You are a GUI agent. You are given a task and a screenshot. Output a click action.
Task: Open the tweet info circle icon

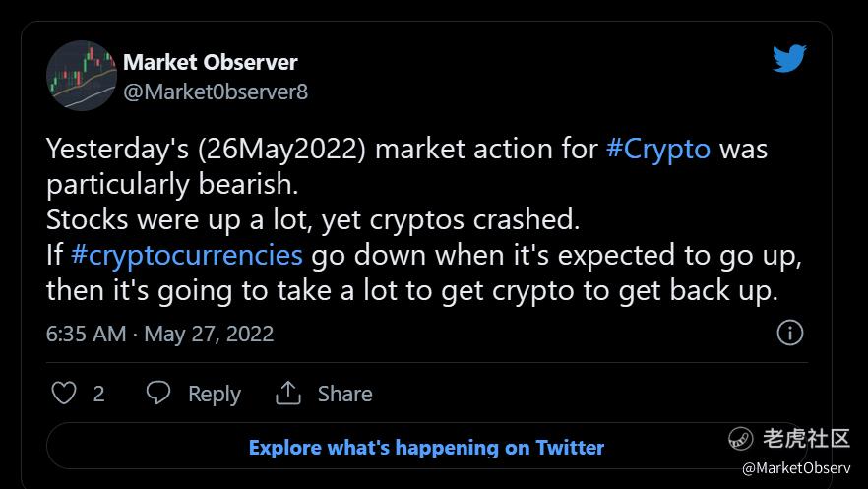(x=790, y=333)
